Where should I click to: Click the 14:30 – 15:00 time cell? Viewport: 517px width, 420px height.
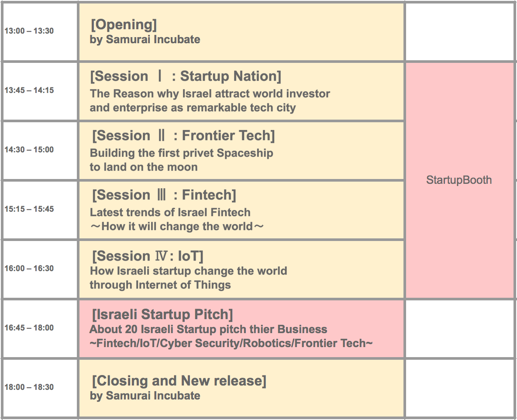[29, 150]
